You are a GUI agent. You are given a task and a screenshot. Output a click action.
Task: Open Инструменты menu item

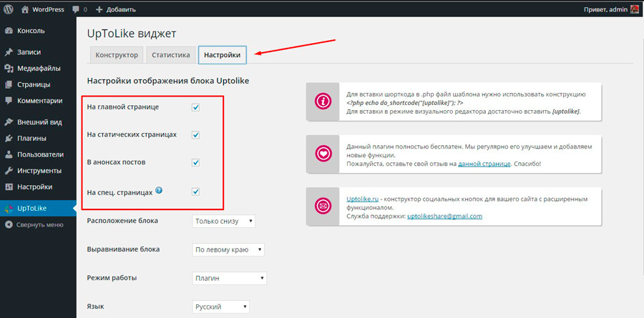[38, 171]
